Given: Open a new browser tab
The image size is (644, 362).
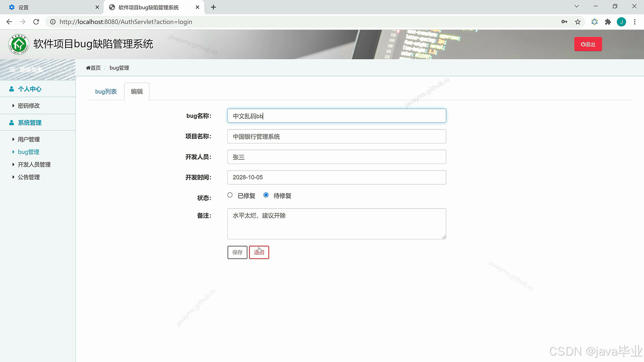Looking at the screenshot, I should point(213,7).
